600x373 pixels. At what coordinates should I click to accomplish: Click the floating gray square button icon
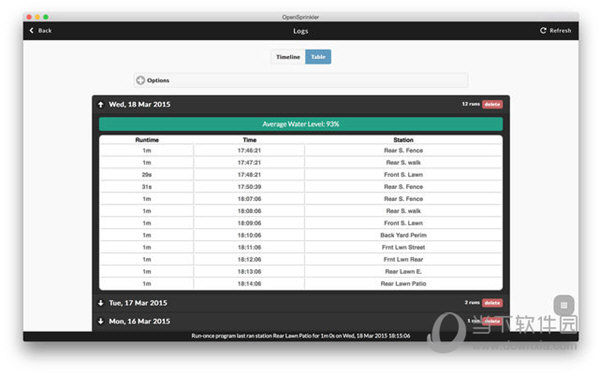click(564, 305)
